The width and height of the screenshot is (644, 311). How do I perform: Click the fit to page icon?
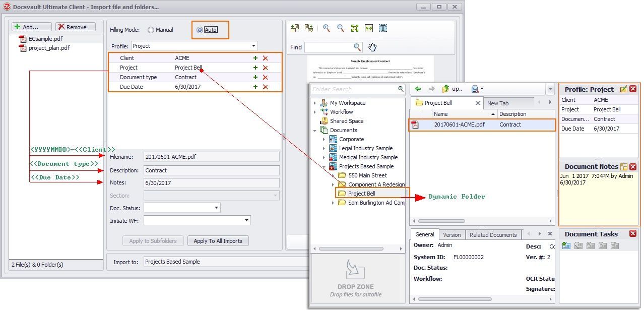click(355, 28)
